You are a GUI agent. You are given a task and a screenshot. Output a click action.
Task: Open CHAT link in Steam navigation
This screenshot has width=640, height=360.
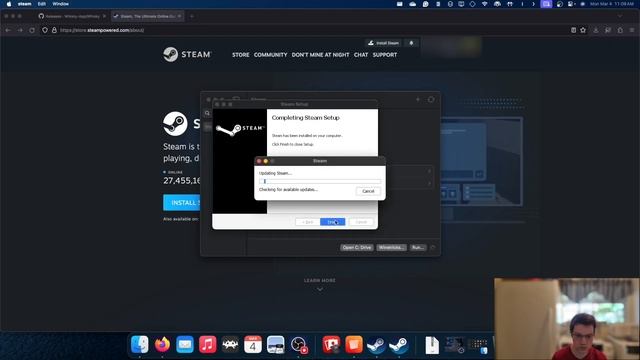tap(361, 55)
